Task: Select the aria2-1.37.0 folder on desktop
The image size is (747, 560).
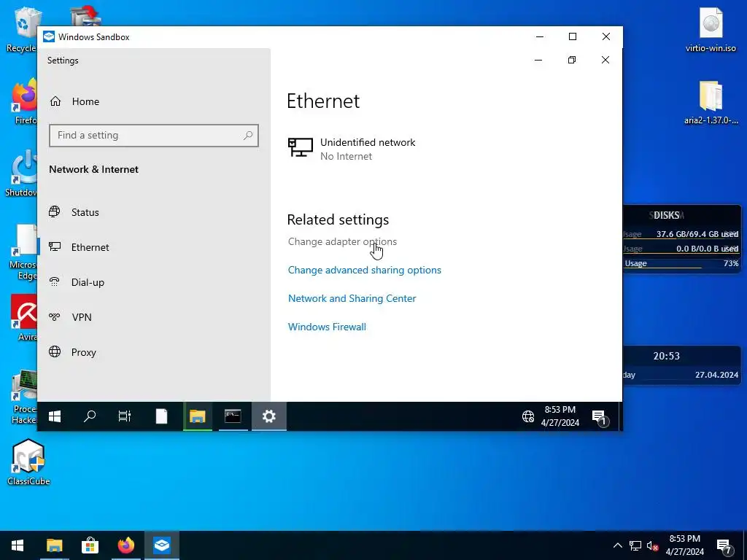Action: pyautogui.click(x=711, y=104)
